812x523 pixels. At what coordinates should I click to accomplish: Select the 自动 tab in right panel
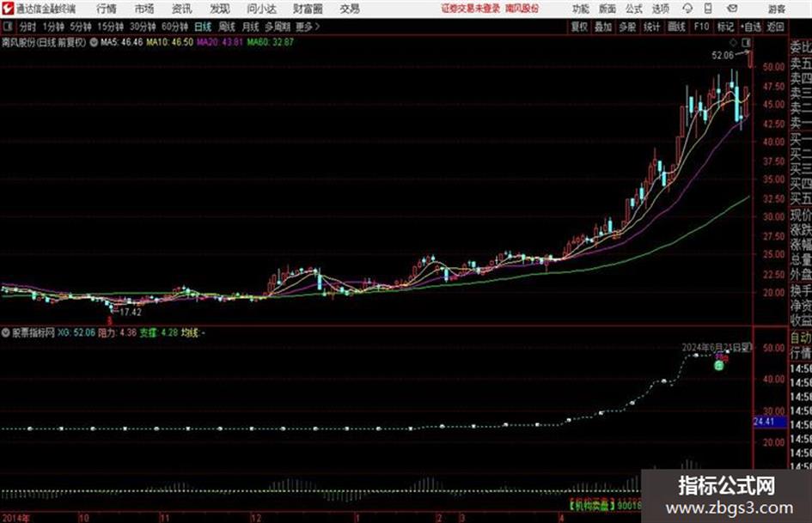pos(800,338)
